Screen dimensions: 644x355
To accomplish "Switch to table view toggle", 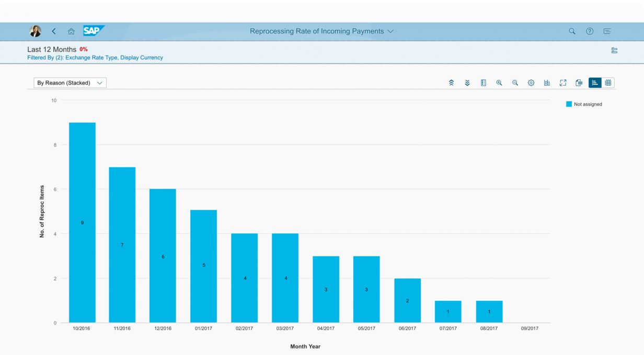I will [608, 83].
